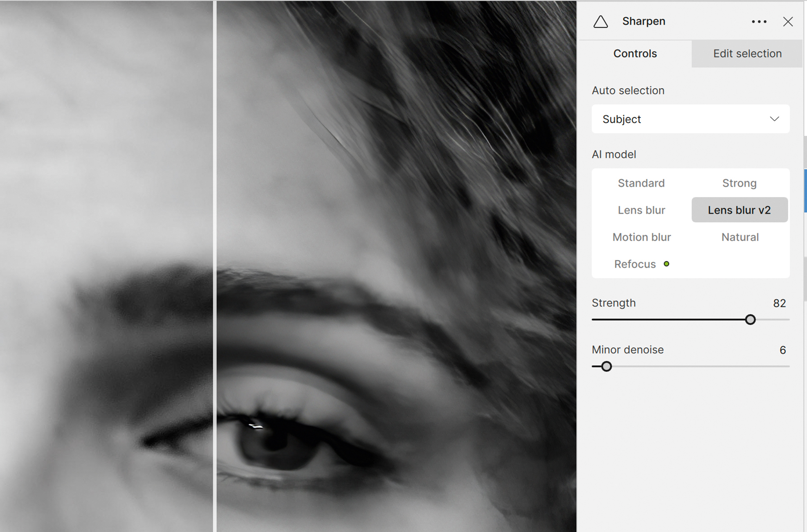Click the Strength slider handle
Viewport: 807px width, 532px height.
click(750, 320)
